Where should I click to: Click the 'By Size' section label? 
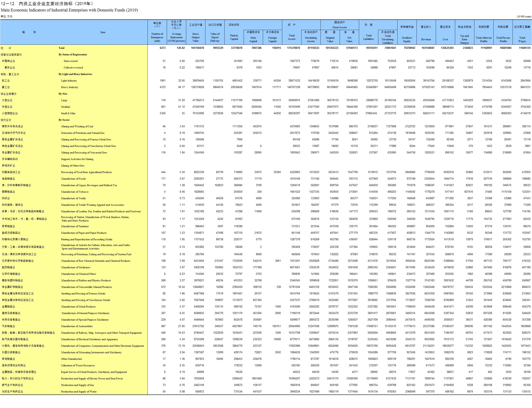click(x=63, y=94)
